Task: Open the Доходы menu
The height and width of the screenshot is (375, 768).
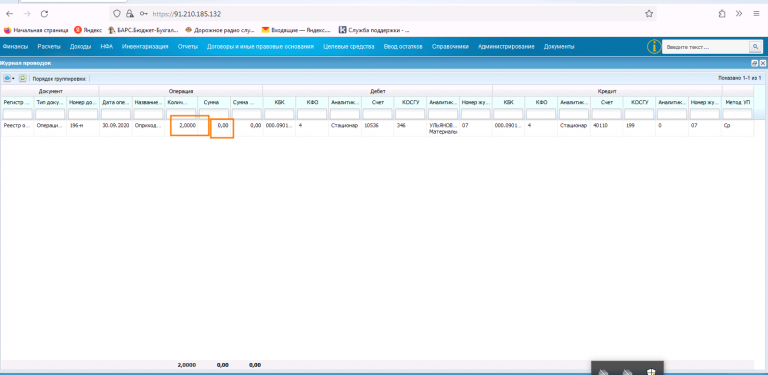Action: point(80,47)
